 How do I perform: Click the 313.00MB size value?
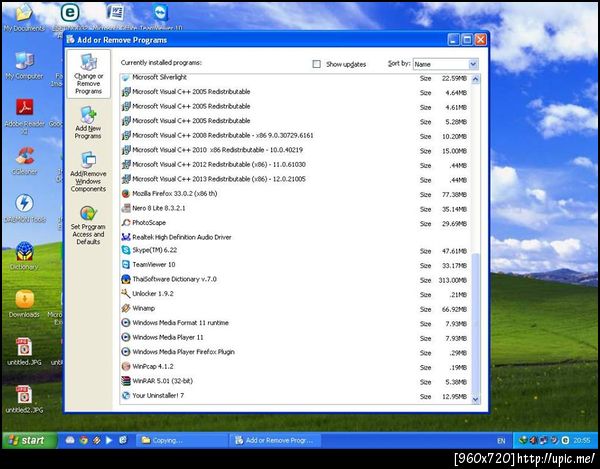pos(453,280)
